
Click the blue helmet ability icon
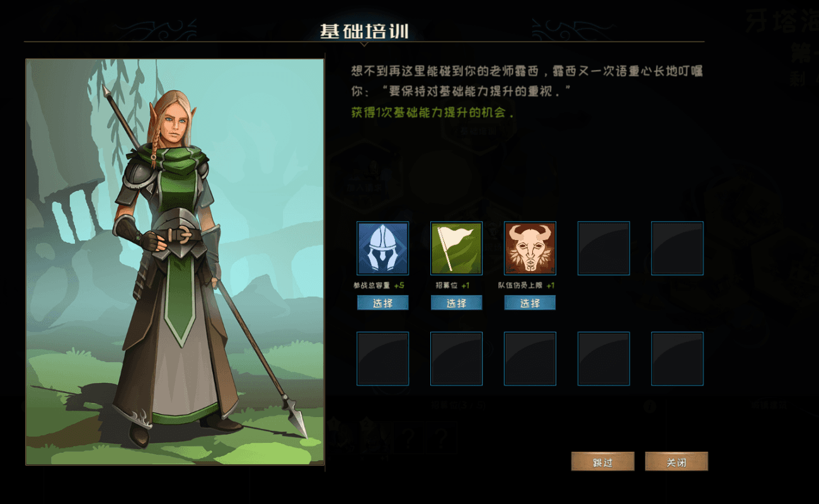click(383, 248)
